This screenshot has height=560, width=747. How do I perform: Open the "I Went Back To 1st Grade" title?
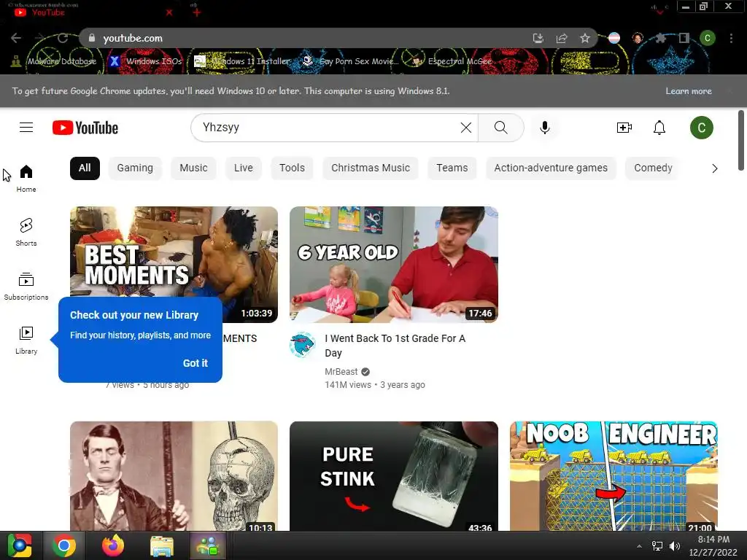point(395,346)
